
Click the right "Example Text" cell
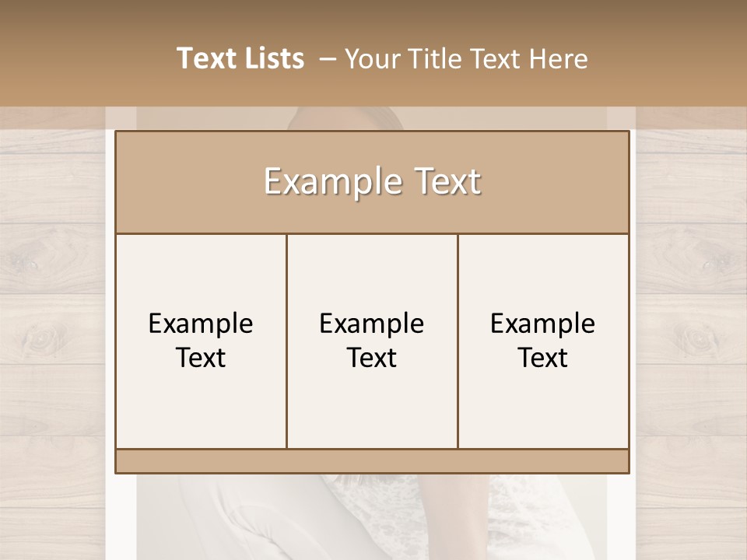click(543, 341)
